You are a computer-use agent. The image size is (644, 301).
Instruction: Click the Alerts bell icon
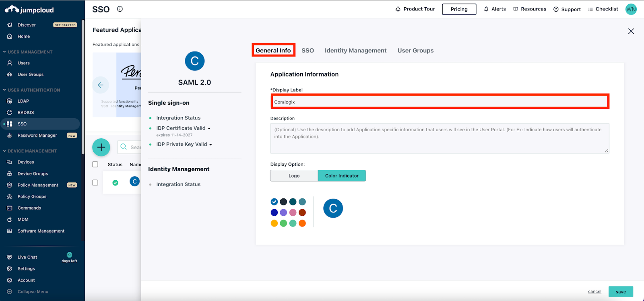coord(486,9)
